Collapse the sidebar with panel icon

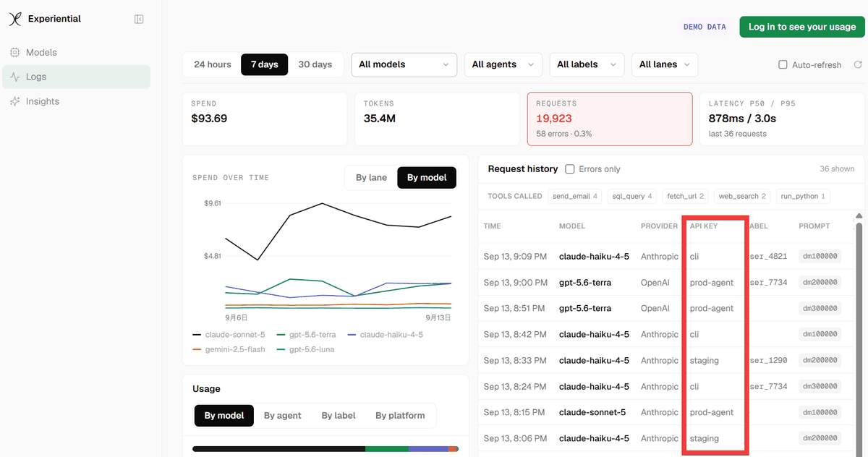(139, 20)
